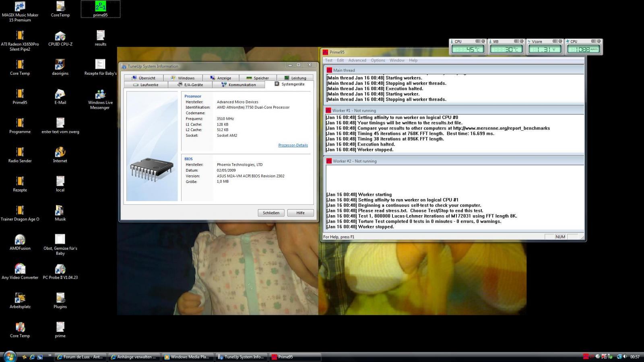This screenshot has width=644, height=362.
Task: Expand the quick launch overflow chevron
Action: [50, 355]
